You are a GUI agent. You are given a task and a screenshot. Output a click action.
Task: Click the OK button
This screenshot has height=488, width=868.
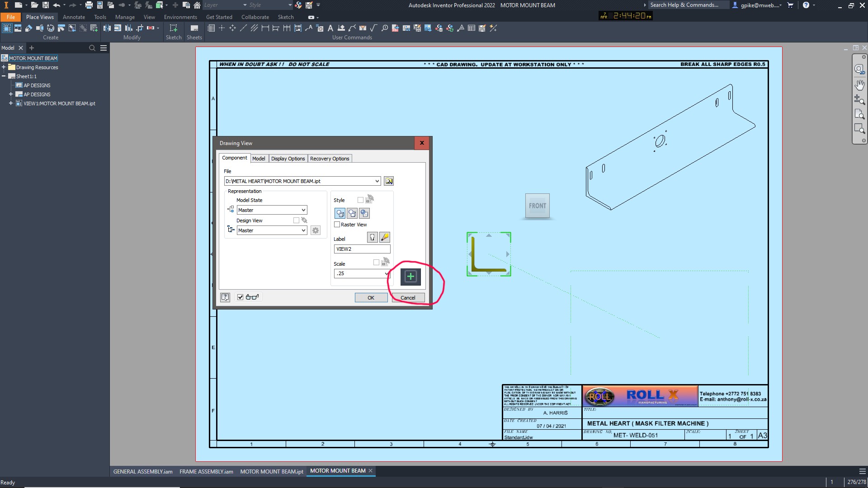(371, 298)
